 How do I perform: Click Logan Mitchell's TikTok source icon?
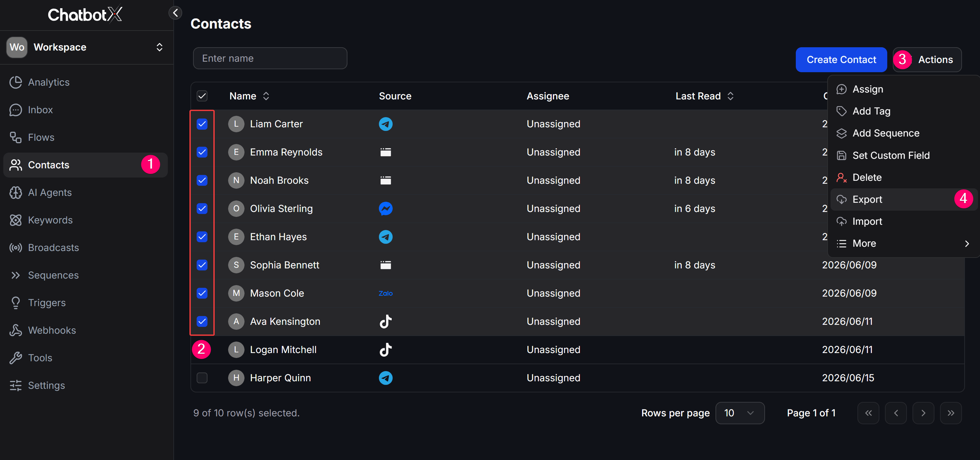click(385, 349)
